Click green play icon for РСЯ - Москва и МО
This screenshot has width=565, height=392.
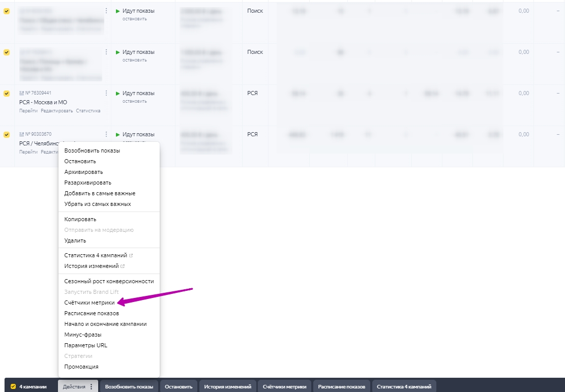(x=118, y=94)
